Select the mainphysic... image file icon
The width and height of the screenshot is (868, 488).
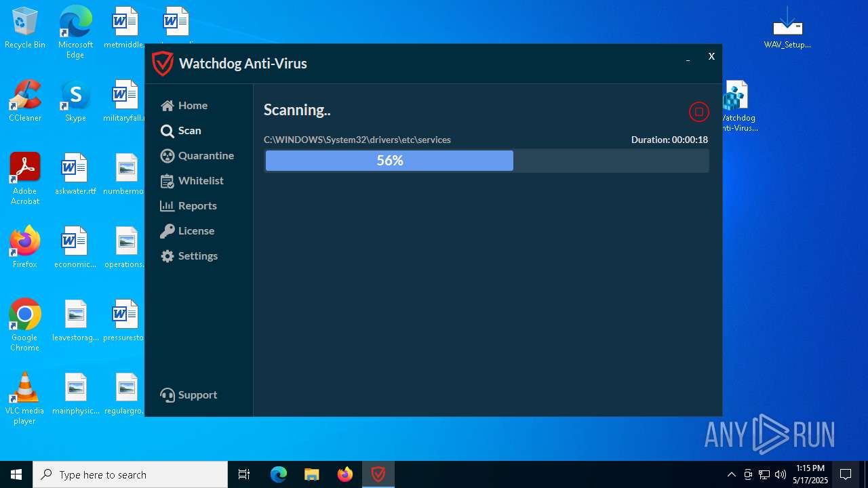[x=75, y=394]
